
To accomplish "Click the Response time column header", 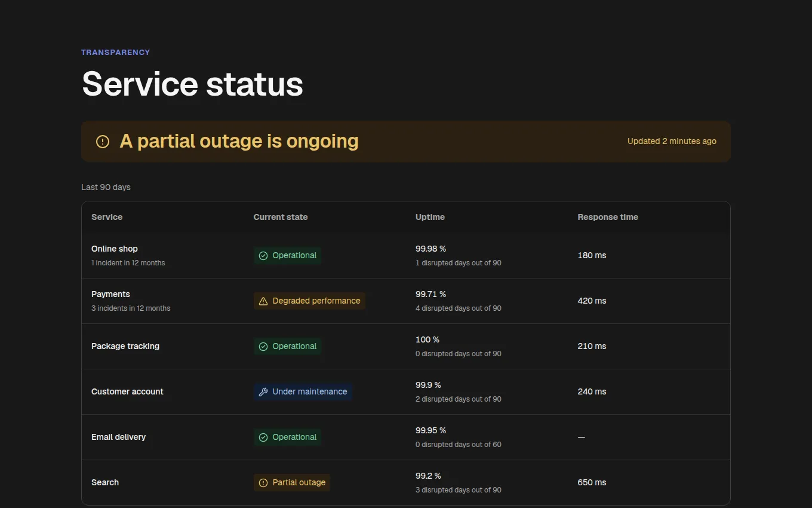I will click(x=608, y=217).
